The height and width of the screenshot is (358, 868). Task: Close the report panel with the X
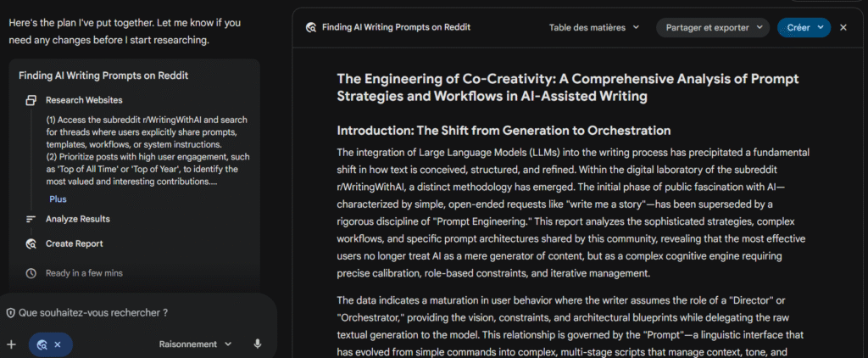tap(843, 27)
